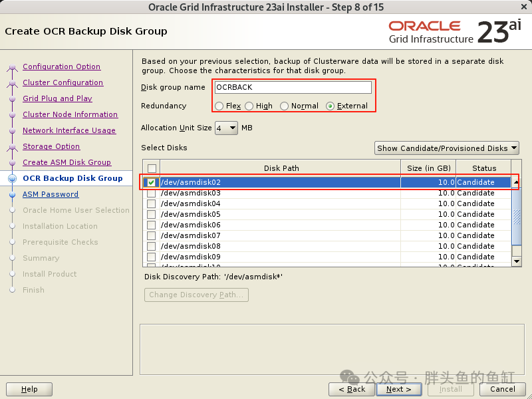Select the OCR Backup Disk Group step
This screenshot has width=532, height=399.
point(72,178)
